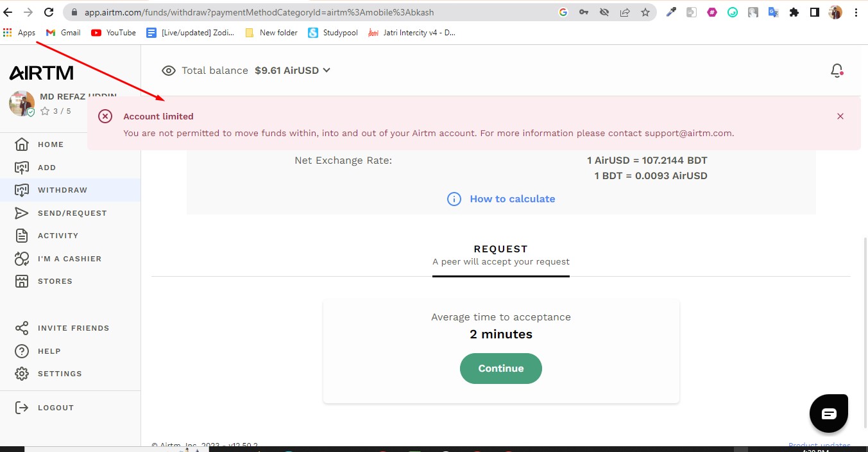Open the green Grammarly extension icon
The image size is (868, 452).
click(x=733, y=12)
